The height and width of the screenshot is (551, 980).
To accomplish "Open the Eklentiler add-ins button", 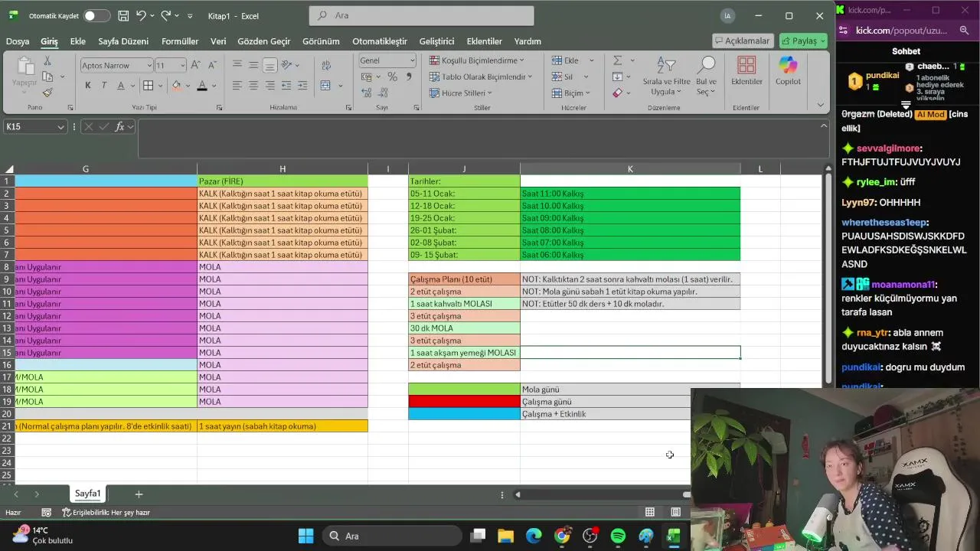I will pyautogui.click(x=746, y=70).
